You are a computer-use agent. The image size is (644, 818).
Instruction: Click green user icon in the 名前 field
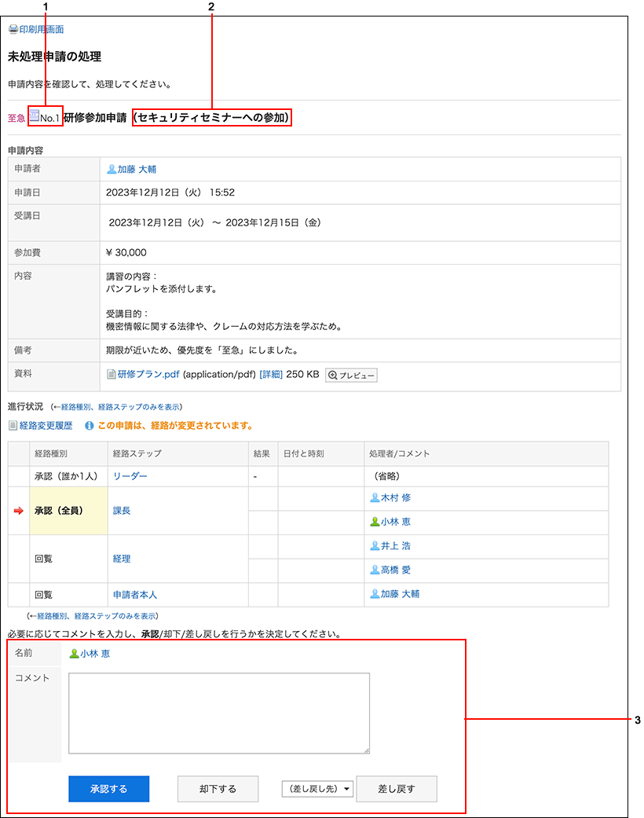pyautogui.click(x=74, y=654)
